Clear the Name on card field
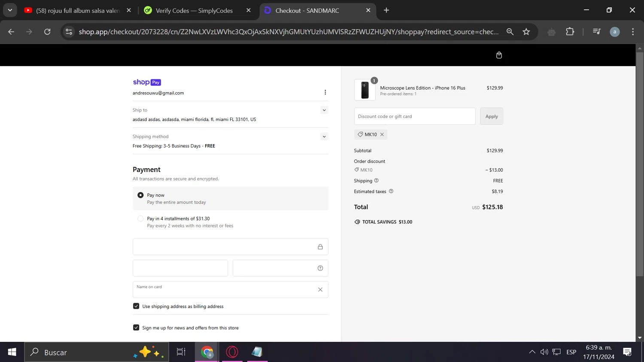644x362 pixels. point(320,290)
